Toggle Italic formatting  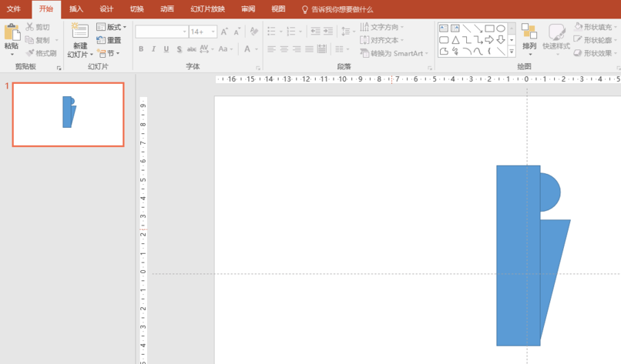point(153,49)
